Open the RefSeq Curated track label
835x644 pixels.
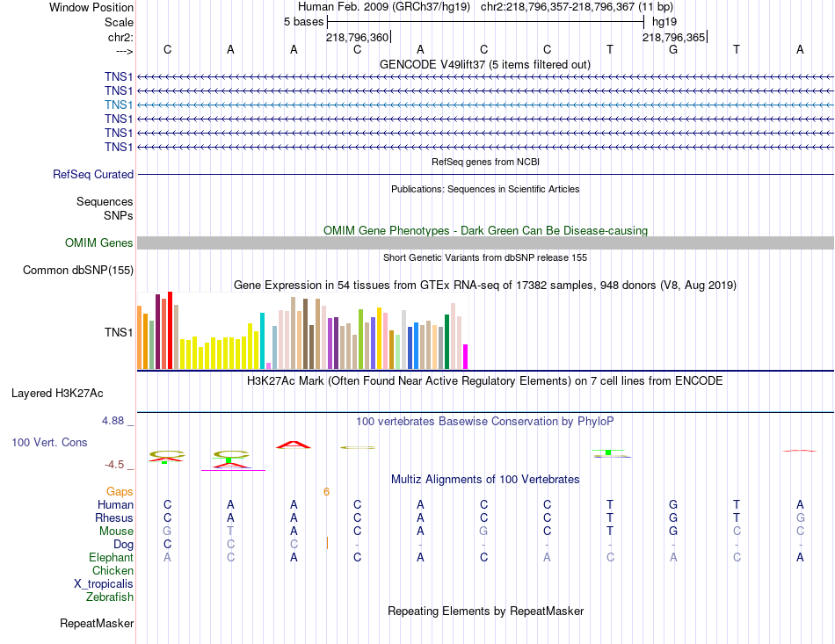tap(93, 175)
